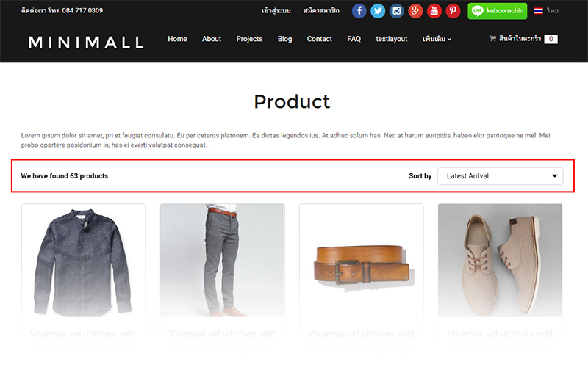The image size is (588, 381).
Task: Open the Twitter social icon
Action: coord(378,11)
